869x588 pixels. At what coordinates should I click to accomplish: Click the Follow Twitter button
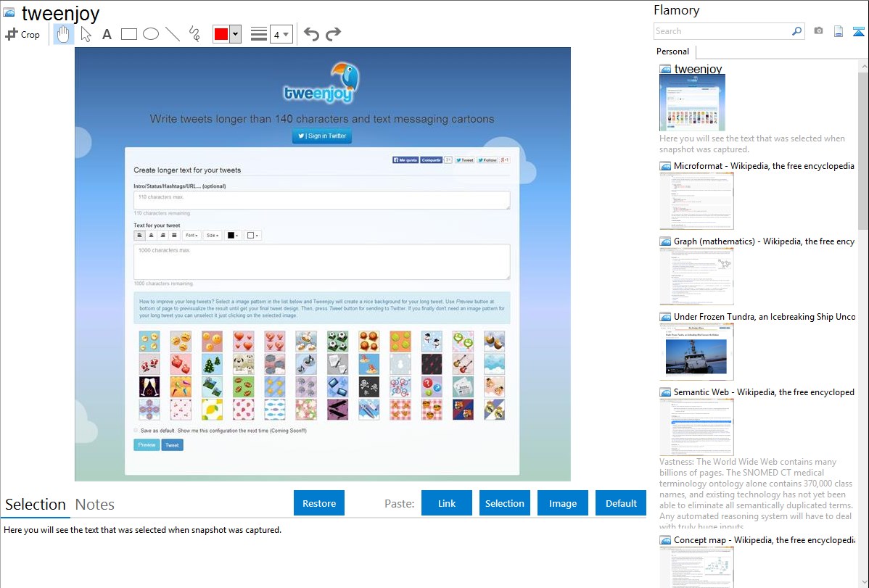[487, 160]
